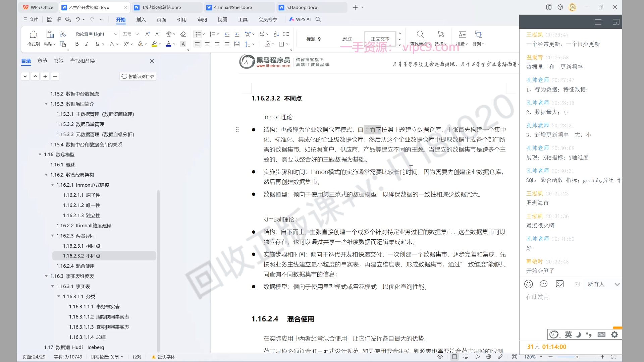Toggle Italic formatting
644x362 pixels.
click(x=87, y=44)
